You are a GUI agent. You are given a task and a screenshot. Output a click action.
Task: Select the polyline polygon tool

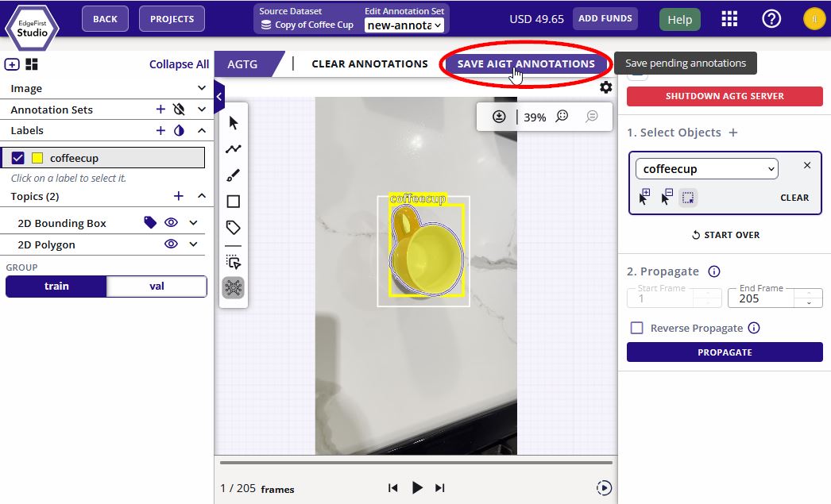(x=234, y=148)
